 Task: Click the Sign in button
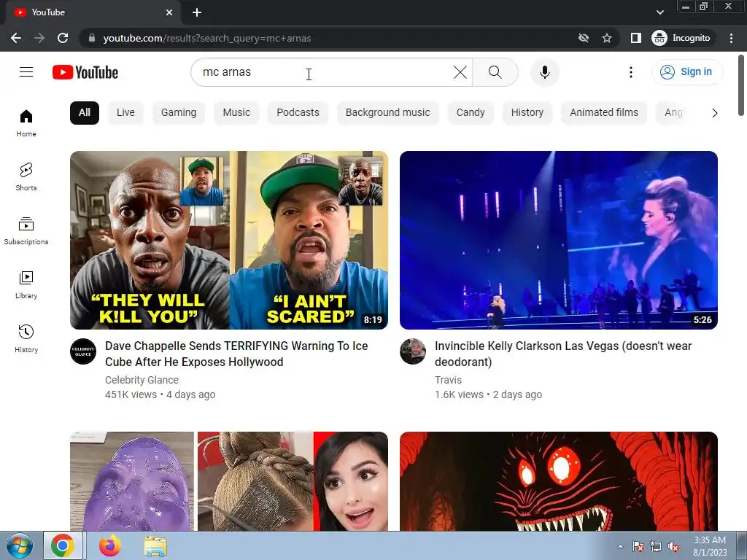pos(686,72)
